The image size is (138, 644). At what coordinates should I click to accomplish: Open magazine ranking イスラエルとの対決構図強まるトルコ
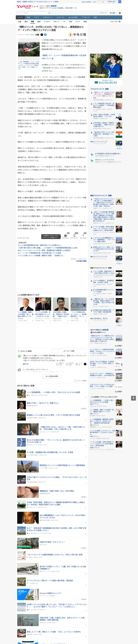click(104, 240)
